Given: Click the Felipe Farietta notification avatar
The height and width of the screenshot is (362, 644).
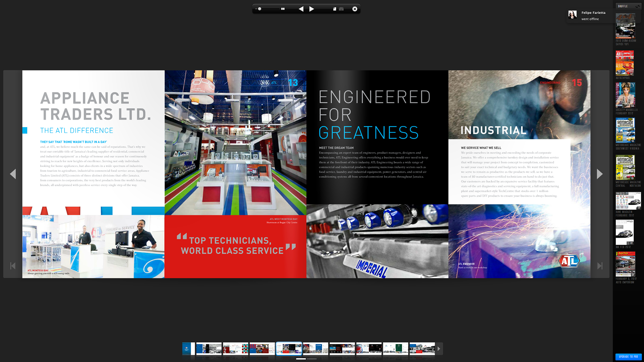Looking at the screenshot, I should click(x=573, y=15).
